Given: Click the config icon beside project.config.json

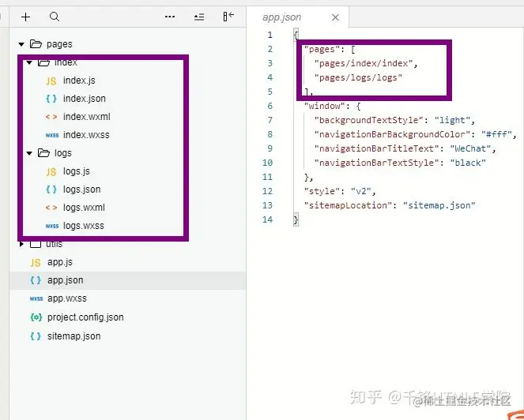Looking at the screenshot, I should click(x=36, y=317).
